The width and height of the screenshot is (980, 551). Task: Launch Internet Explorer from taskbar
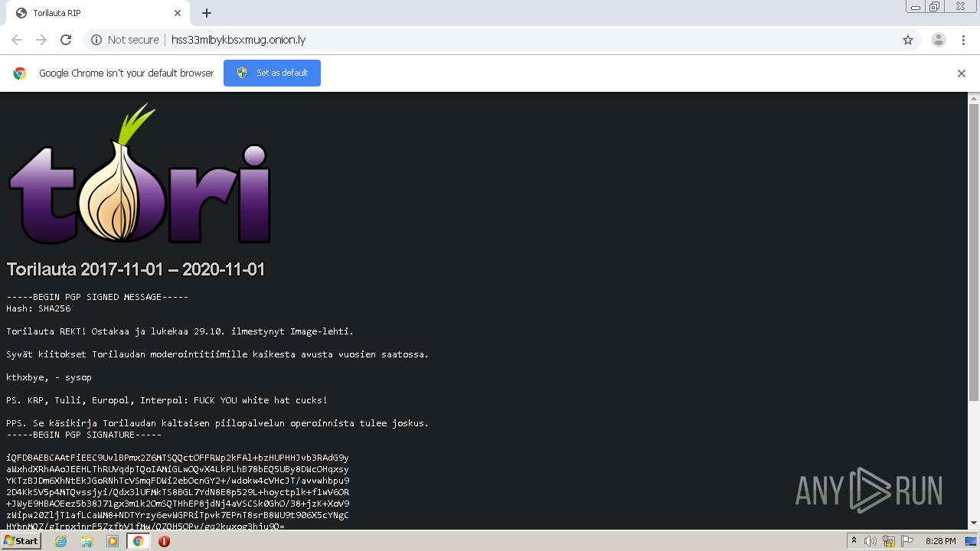pos(60,541)
